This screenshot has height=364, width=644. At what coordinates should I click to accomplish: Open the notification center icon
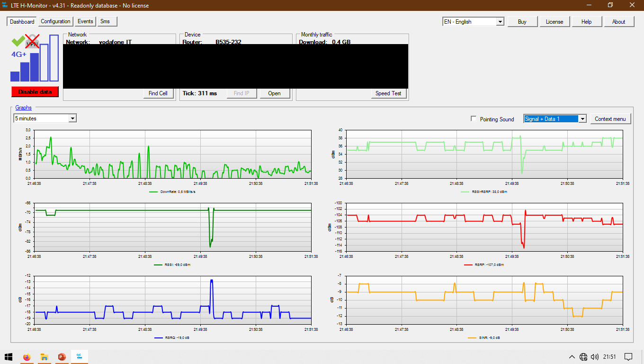click(x=628, y=357)
